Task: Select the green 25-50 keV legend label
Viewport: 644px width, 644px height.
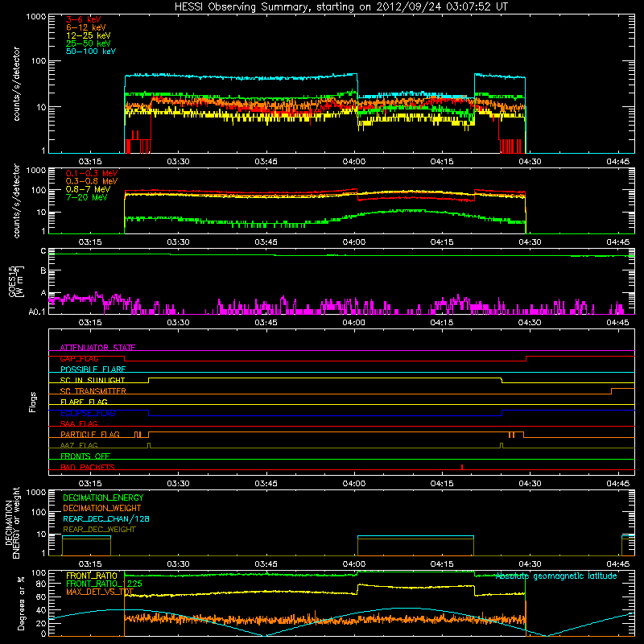Action: (89, 43)
